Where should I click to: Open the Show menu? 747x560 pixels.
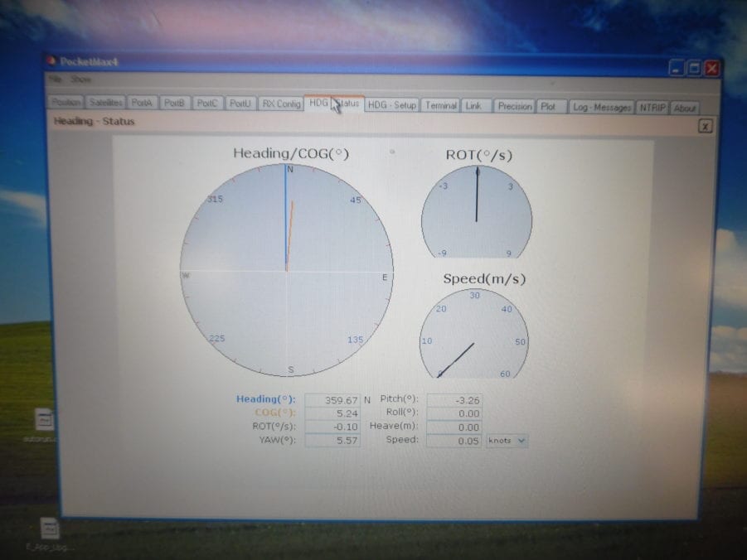(x=80, y=80)
